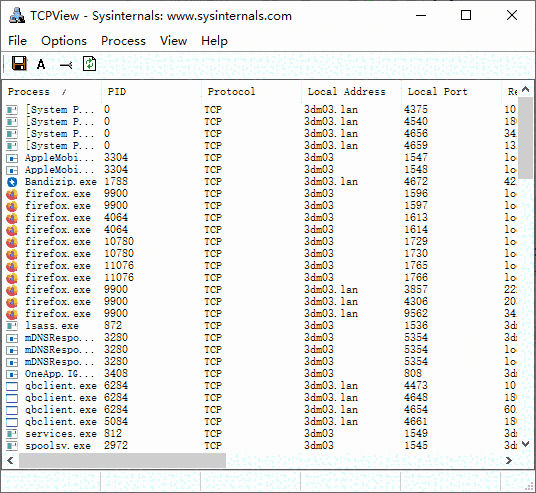536x493 pixels.
Task: Click mDNSRespo icon on the lo row above OneApp
Action: click(x=12, y=362)
